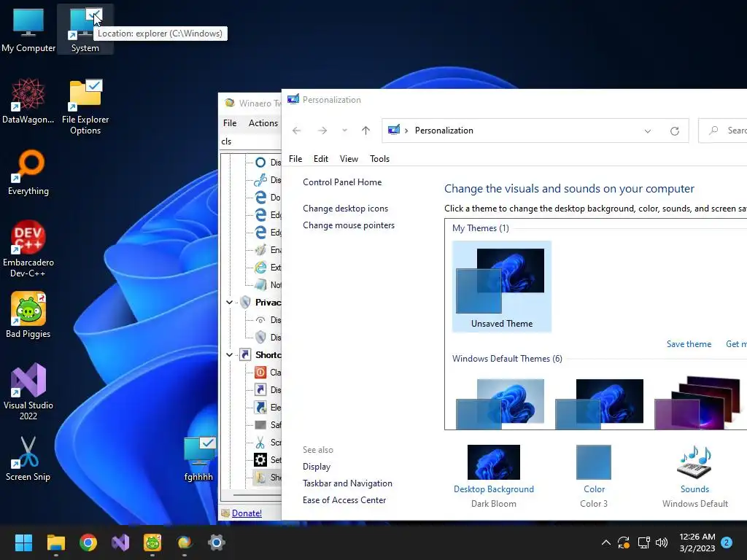Toggle the checkbox on the System icon
Screen dimensions: 747x560
(x=94, y=15)
